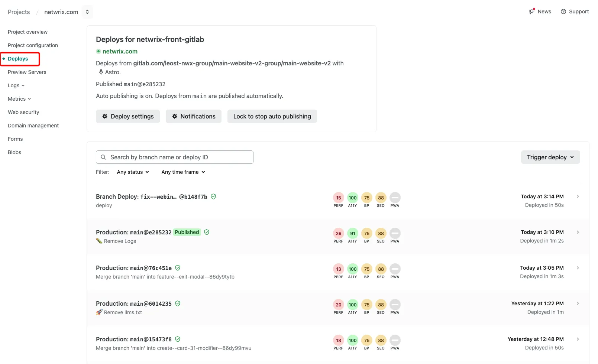Viewport: 598px width, 364px height.
Task: Click the Notifications button
Action: click(x=194, y=116)
